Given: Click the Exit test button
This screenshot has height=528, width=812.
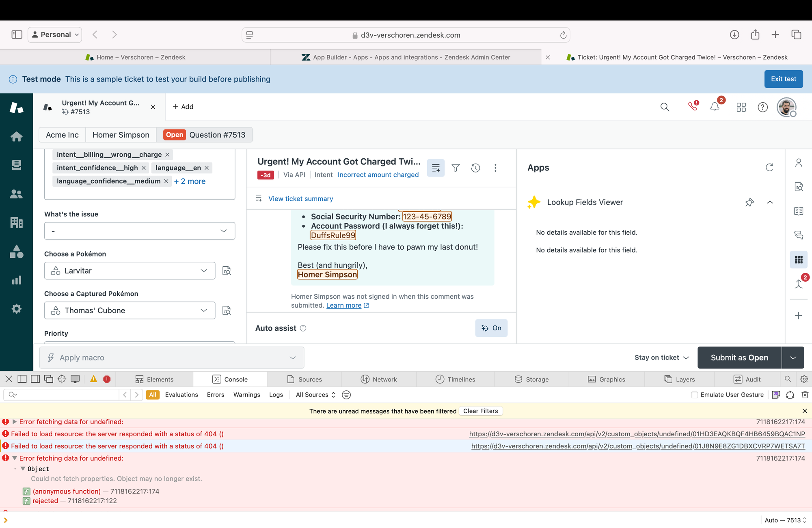Looking at the screenshot, I should tap(784, 79).
